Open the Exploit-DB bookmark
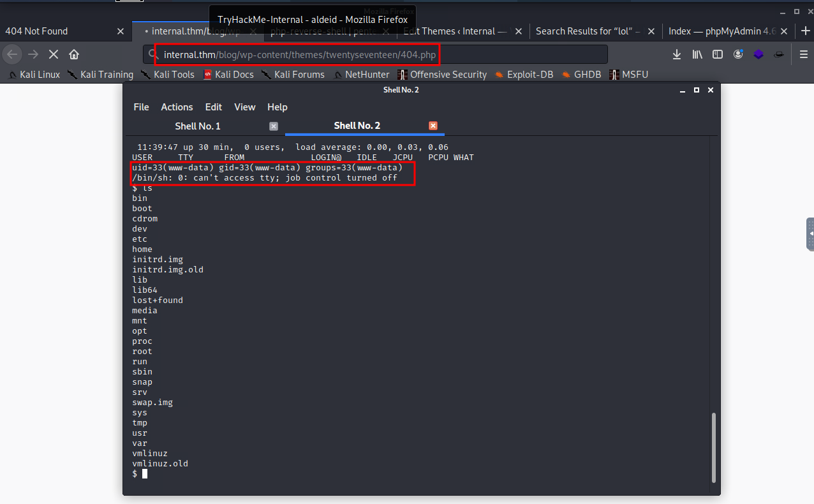Image resolution: width=814 pixels, height=504 pixels. coord(524,75)
